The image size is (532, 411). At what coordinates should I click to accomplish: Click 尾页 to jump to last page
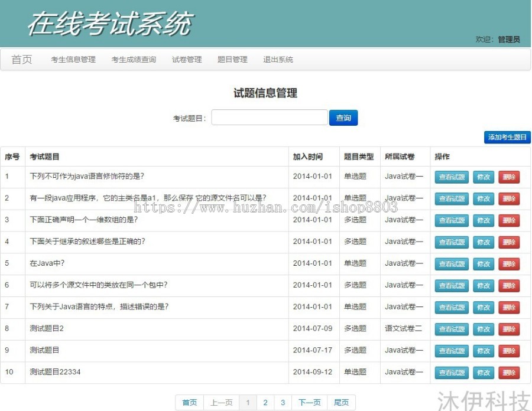tap(342, 402)
